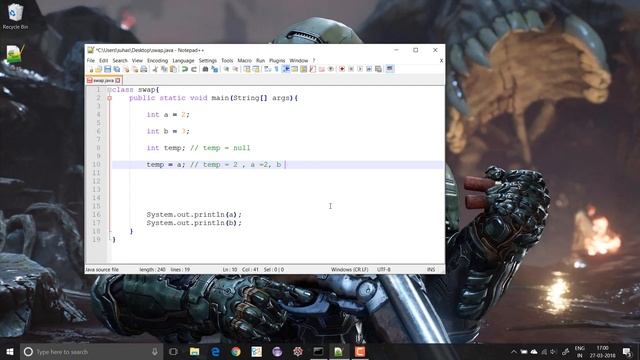Launch Google Chrome from the taskbar
This screenshot has width=640, height=360.
click(x=236, y=351)
